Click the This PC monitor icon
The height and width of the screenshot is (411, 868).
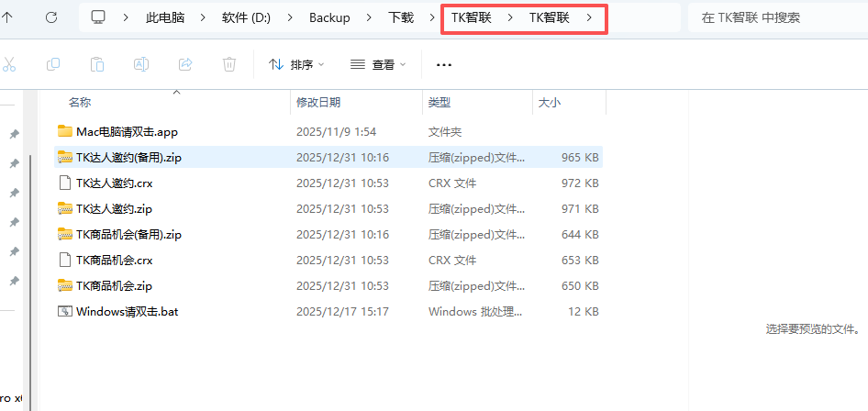pyautogui.click(x=99, y=17)
